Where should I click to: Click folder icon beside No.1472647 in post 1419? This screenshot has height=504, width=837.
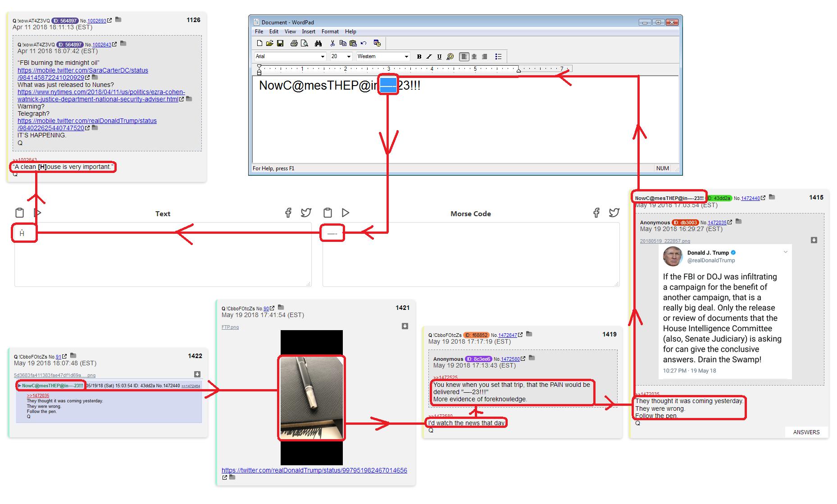tap(529, 334)
